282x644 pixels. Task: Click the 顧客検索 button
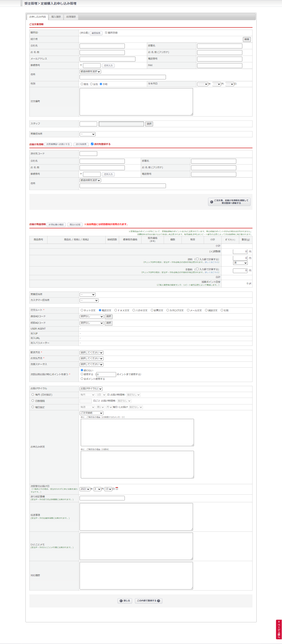pos(96,33)
